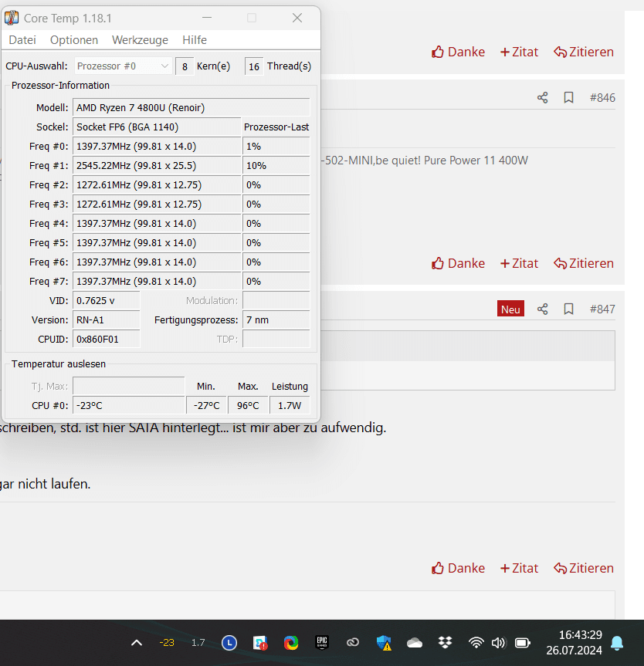Click Danke on the post above #846
This screenshot has height=666, width=644.
pyautogui.click(x=458, y=52)
